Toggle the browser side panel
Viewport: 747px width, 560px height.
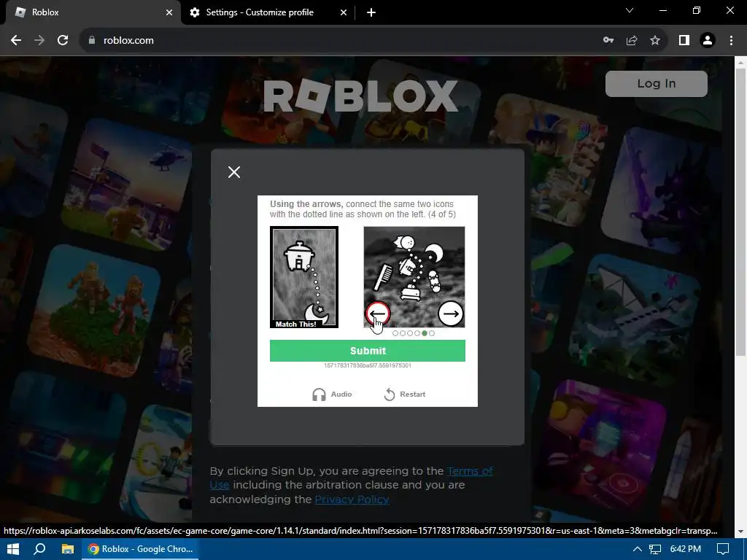[684, 41]
